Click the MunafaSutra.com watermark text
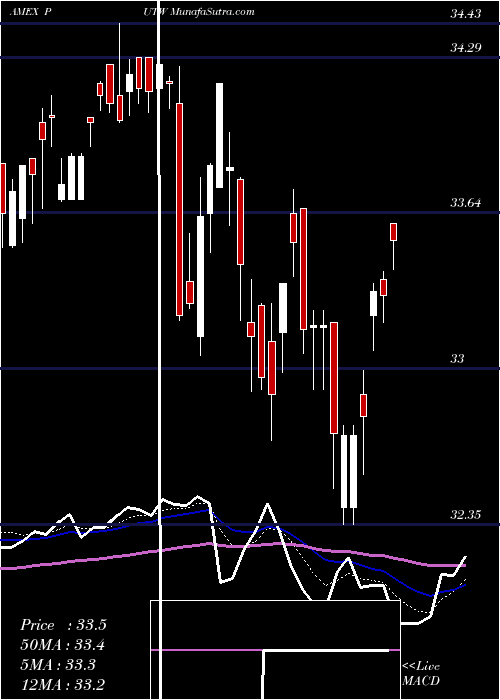This screenshot has height=700, width=500. 212,12
